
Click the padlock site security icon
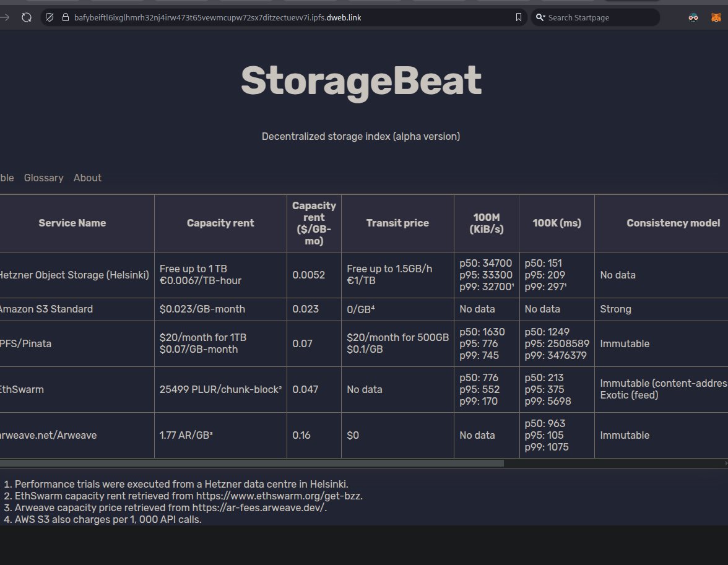[x=66, y=18]
